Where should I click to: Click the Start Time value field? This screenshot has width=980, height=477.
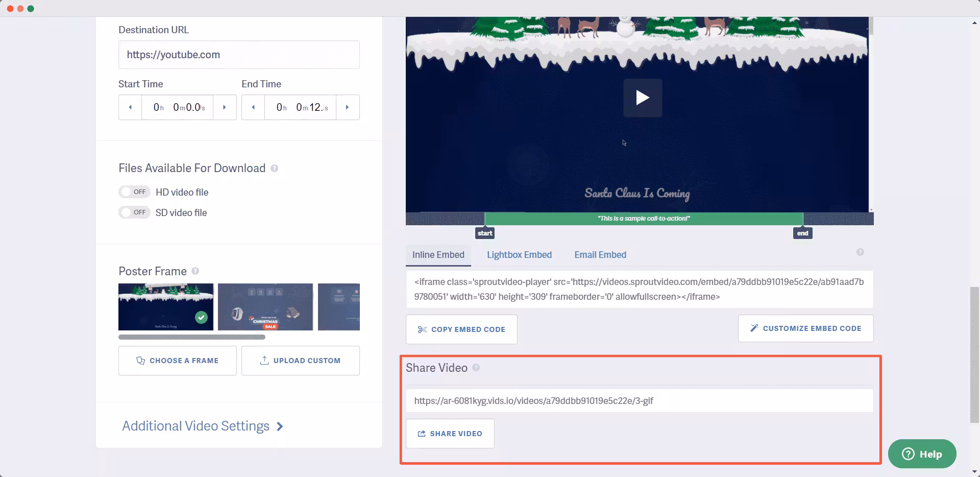pyautogui.click(x=177, y=107)
